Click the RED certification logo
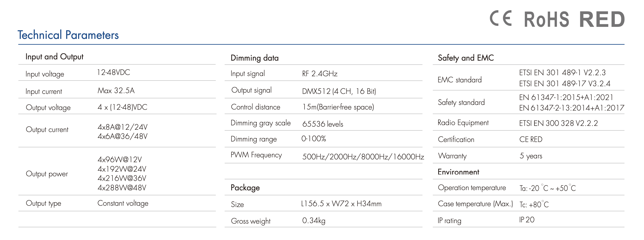Screen dimensions: 644x240 click(x=602, y=19)
